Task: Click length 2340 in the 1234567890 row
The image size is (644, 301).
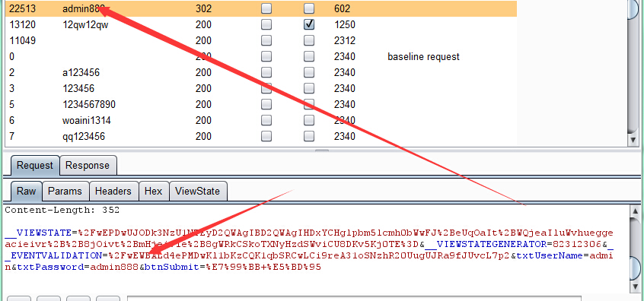Action: click(x=345, y=105)
